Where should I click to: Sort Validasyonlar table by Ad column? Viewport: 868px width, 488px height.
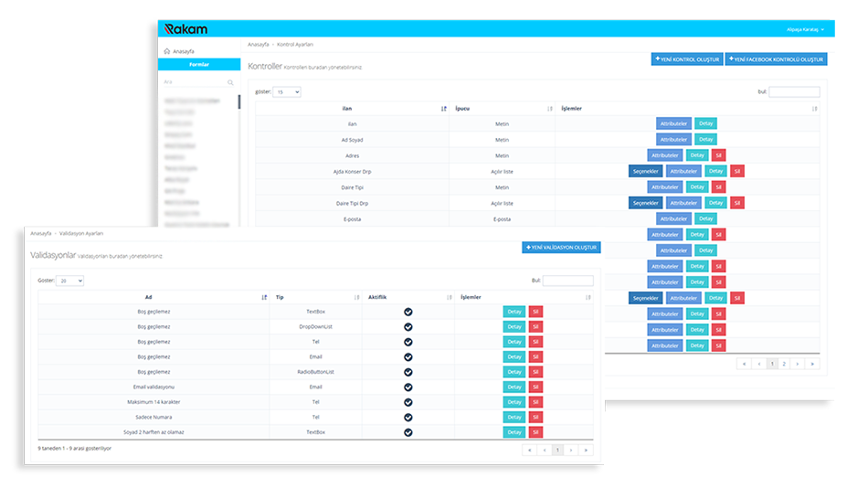264,297
